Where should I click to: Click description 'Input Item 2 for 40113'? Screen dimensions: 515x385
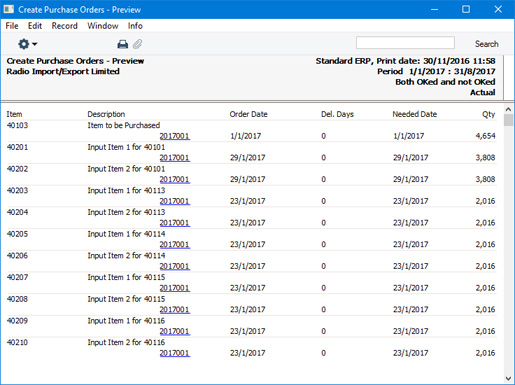click(126, 212)
